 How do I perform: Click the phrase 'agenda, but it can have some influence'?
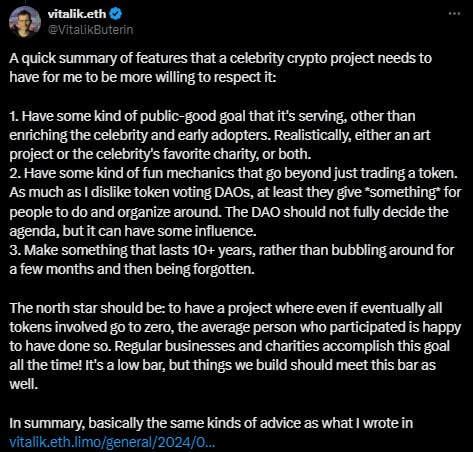point(133,231)
